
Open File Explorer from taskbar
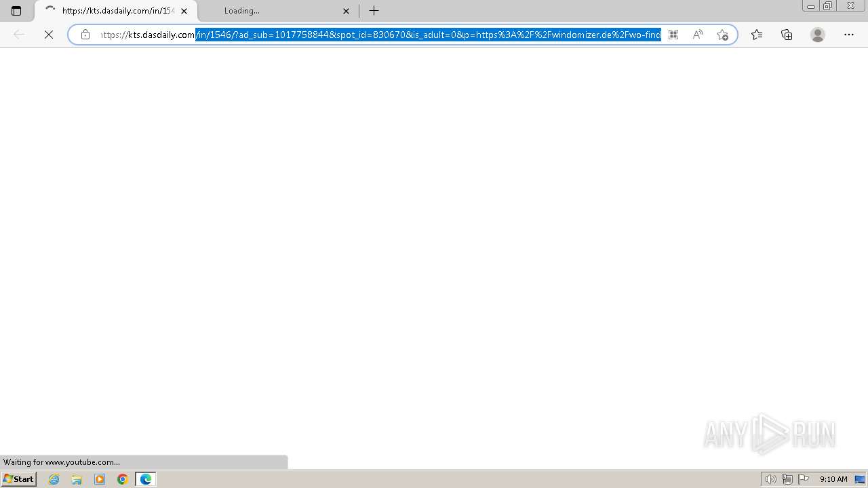[77, 479]
